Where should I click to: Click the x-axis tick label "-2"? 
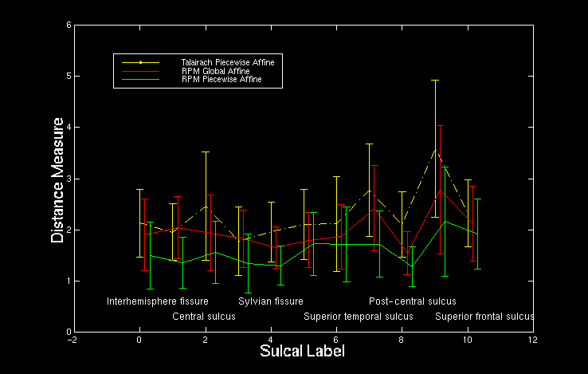coord(73,340)
